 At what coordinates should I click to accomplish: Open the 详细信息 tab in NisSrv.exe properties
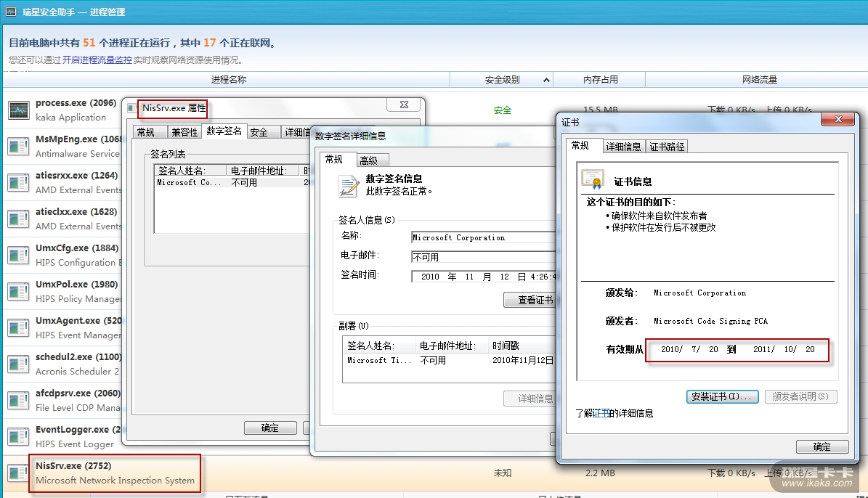(296, 132)
